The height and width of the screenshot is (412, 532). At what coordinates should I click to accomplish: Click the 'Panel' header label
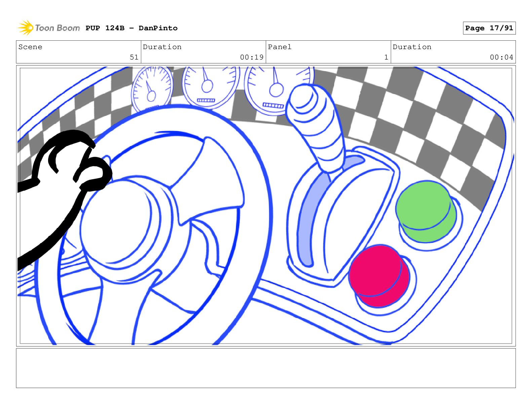click(x=279, y=47)
